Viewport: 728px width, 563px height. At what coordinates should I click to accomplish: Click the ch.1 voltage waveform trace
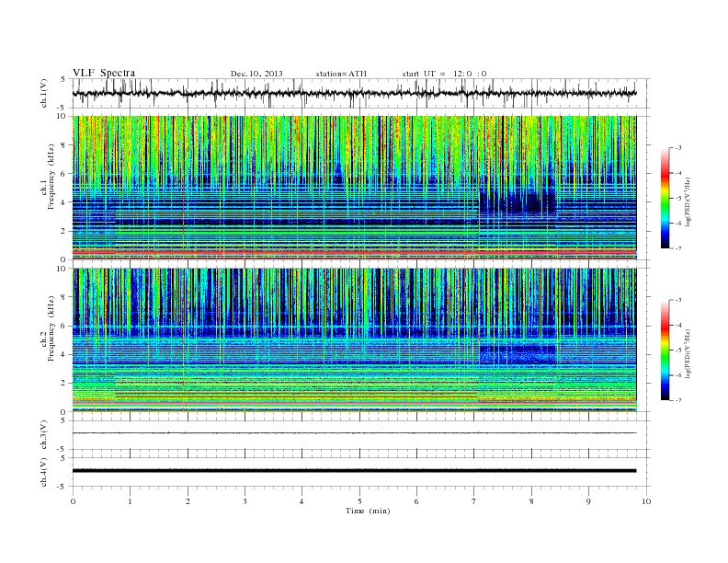click(354, 93)
